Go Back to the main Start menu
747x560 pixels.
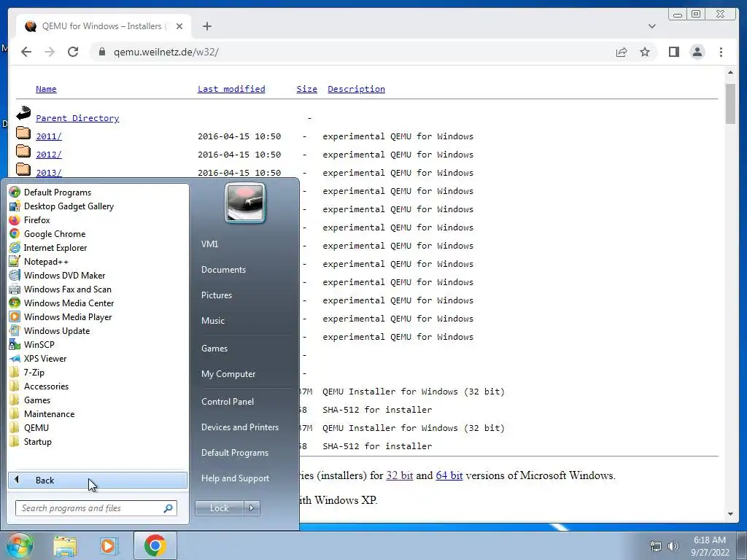[98, 480]
